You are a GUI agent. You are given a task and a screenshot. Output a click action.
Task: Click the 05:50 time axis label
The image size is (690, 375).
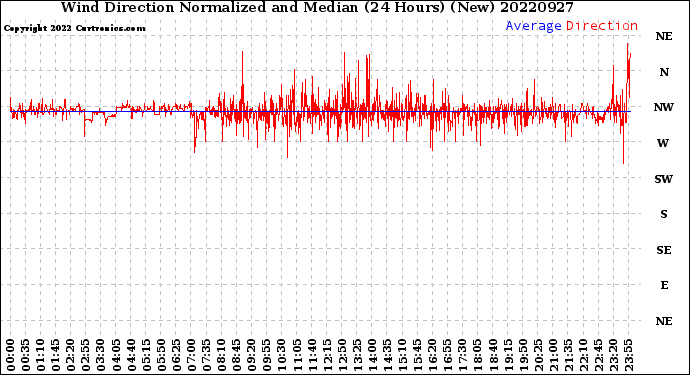pos(161,355)
